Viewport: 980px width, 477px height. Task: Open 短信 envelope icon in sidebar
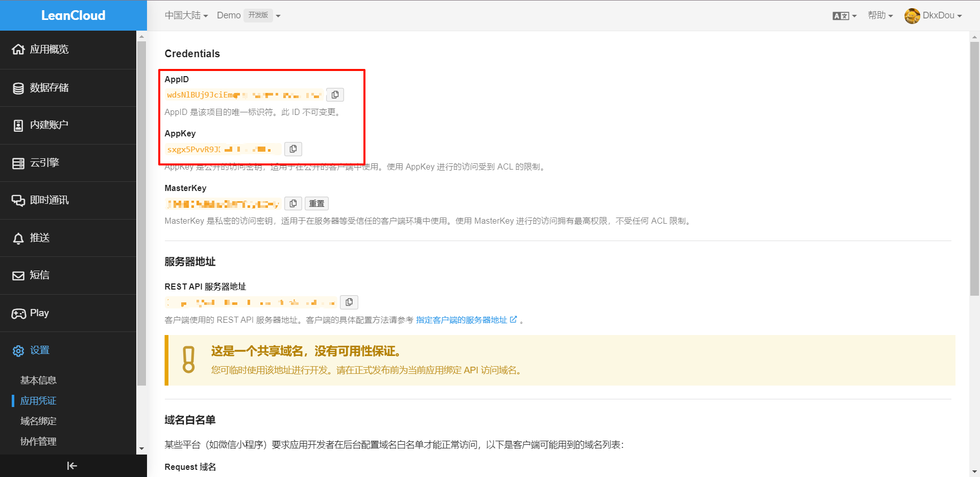(x=18, y=276)
